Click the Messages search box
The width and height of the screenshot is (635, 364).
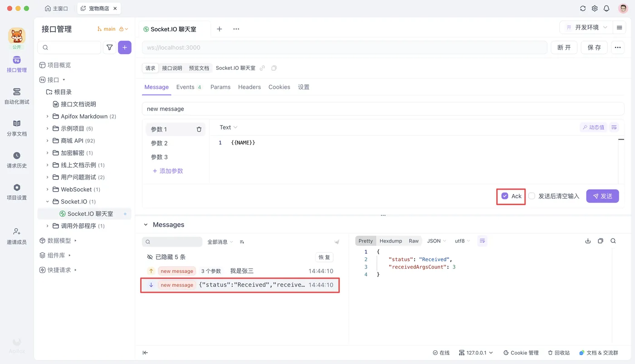[172, 242]
